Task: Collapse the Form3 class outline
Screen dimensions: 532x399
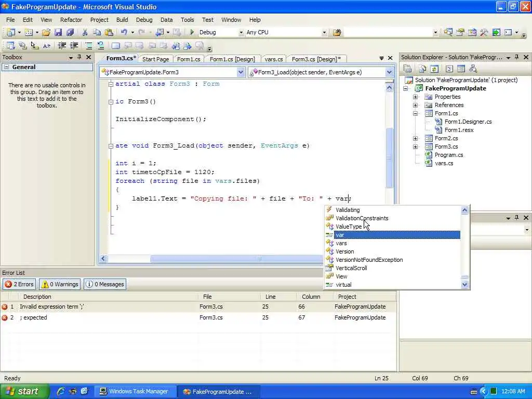Action: click(111, 84)
